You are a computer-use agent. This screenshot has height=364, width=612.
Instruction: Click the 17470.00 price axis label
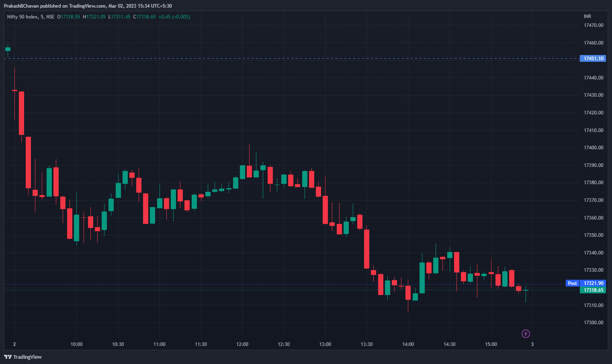(x=594, y=25)
